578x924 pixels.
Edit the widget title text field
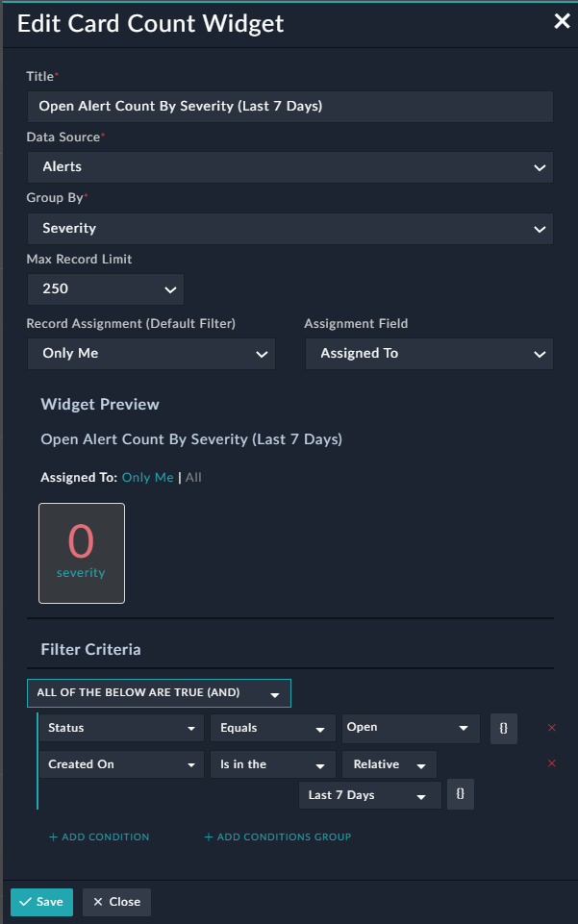(289, 106)
